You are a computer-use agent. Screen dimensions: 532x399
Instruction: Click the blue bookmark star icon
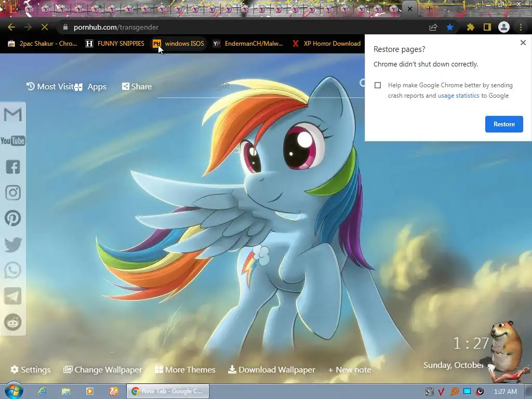pyautogui.click(x=450, y=27)
